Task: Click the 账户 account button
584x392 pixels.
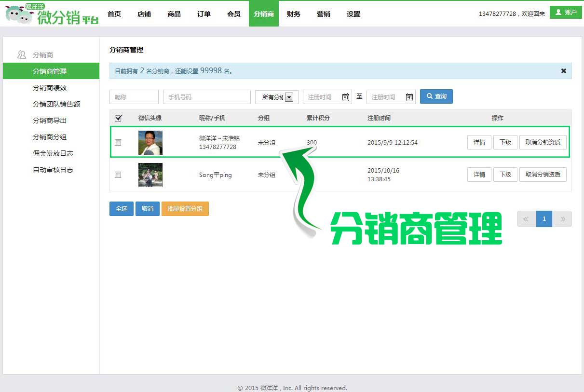Action: click(566, 13)
